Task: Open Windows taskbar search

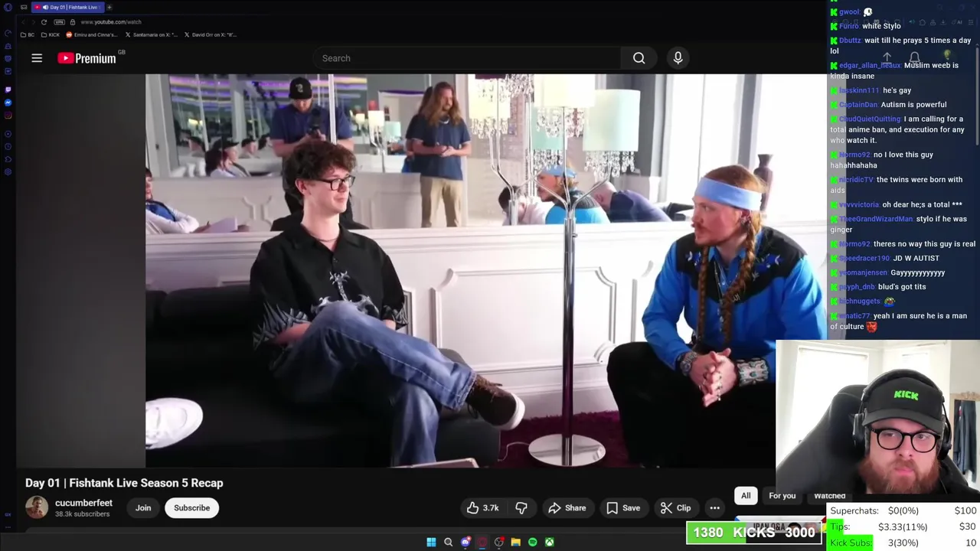Action: point(448,542)
